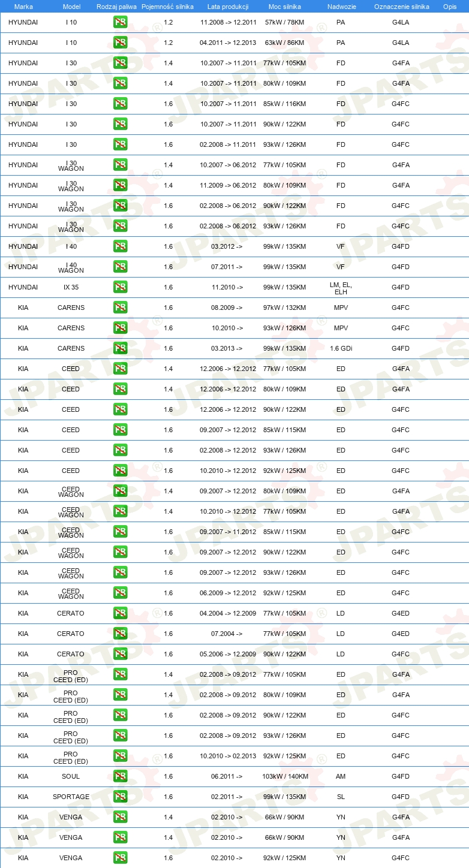Select the '103kW / 140KM' power cell
Viewport: 469px width, 868px height.
click(x=285, y=776)
